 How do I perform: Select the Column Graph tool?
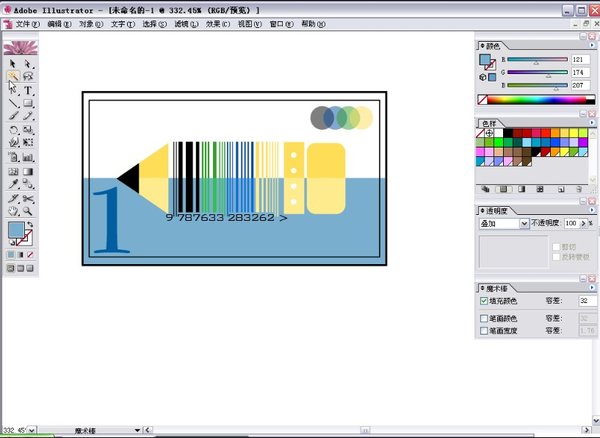[x=28, y=157]
